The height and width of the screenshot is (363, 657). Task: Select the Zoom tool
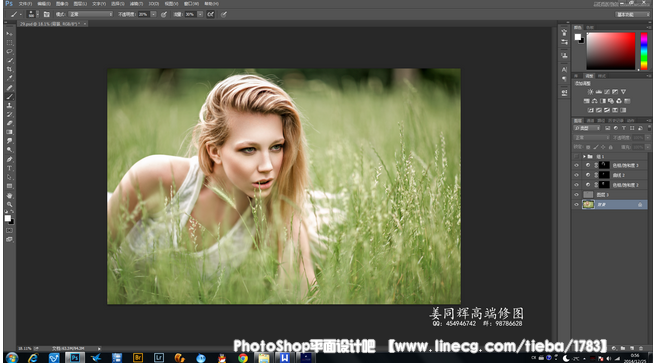(9, 204)
